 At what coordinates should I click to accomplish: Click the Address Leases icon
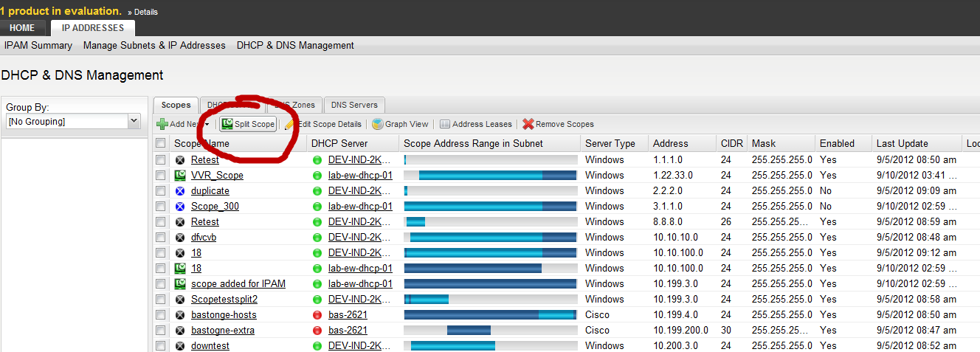[445, 124]
